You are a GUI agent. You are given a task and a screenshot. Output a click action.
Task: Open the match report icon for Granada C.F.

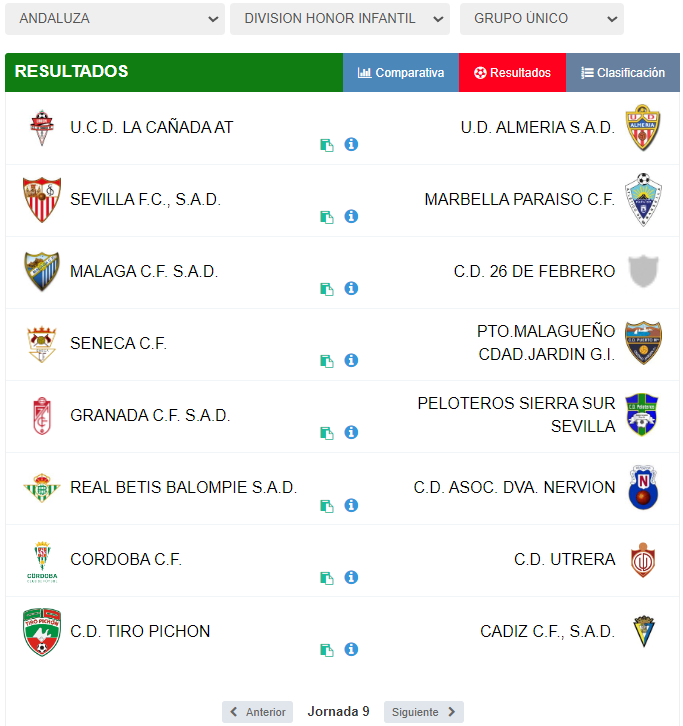click(326, 433)
